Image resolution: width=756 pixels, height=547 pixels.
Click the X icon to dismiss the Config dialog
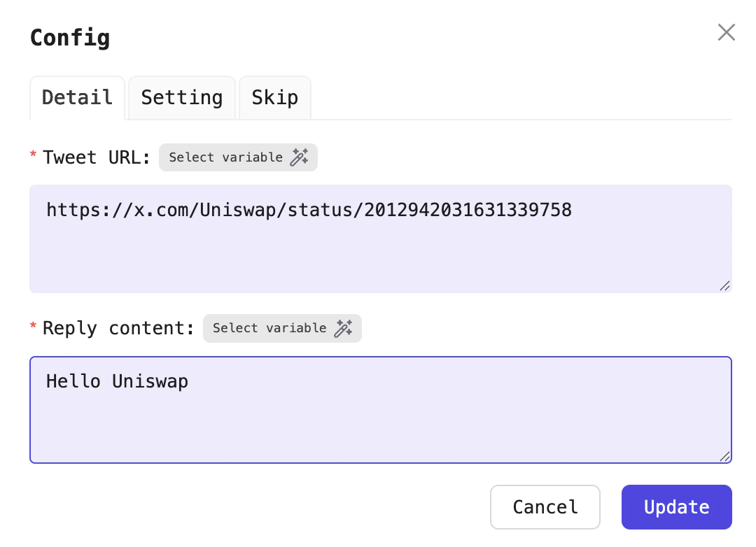coord(726,32)
